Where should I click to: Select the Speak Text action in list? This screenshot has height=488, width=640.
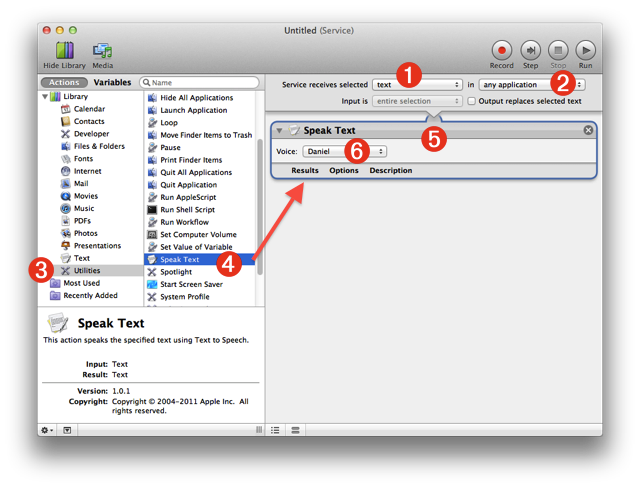tap(200, 260)
